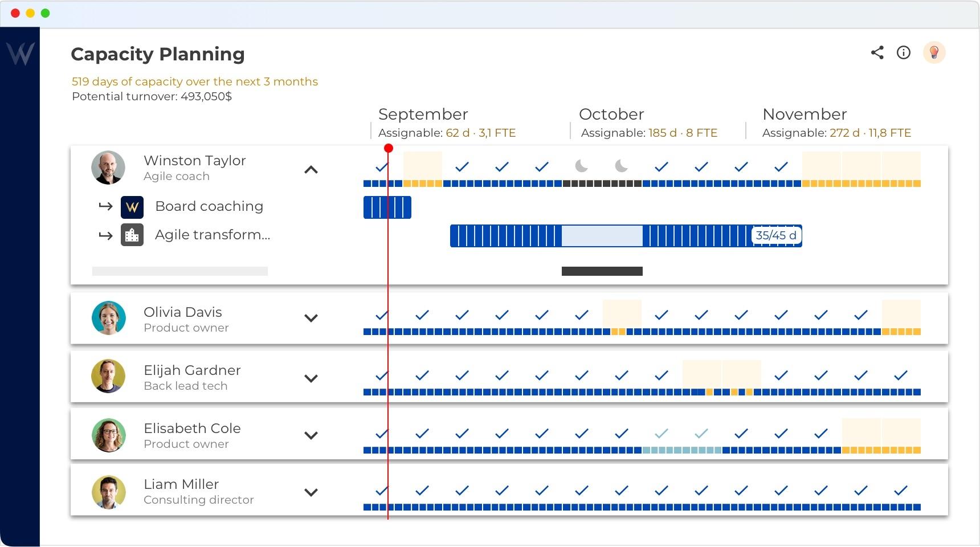Screen dimensions: 980x547
Task: Toggle first checkmark in Liam Miller's row
Action: coord(382,491)
